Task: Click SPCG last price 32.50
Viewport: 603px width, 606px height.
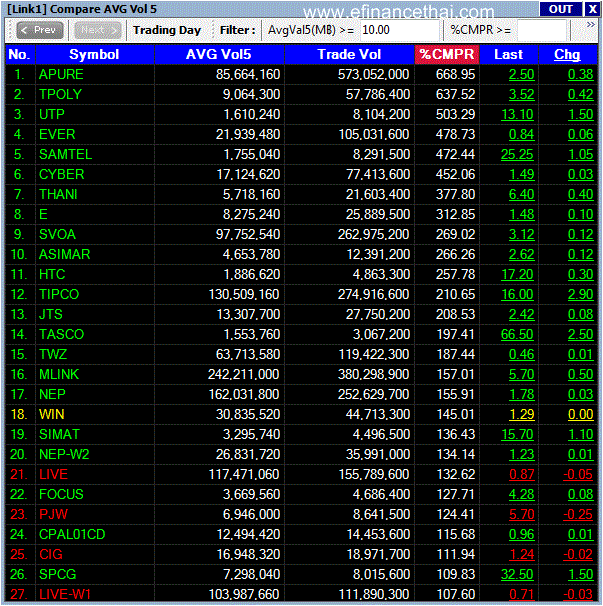Action: point(517,575)
